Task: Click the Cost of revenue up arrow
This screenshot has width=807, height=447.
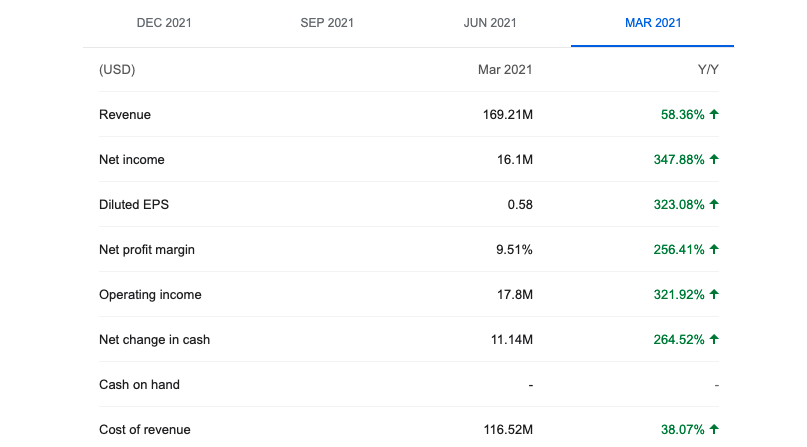Action: pyautogui.click(x=714, y=430)
